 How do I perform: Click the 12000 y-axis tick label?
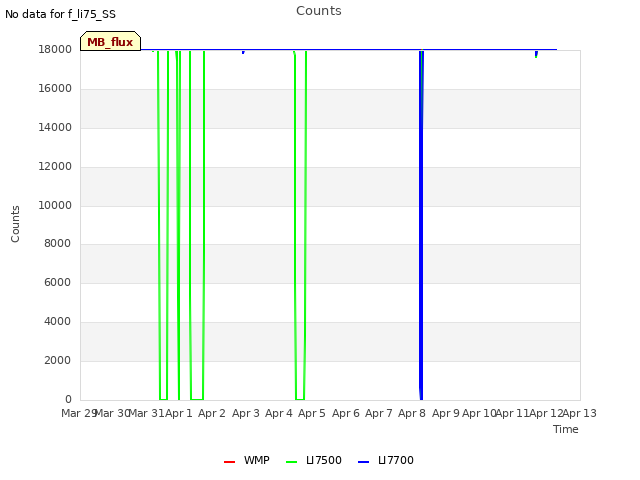click(x=55, y=167)
